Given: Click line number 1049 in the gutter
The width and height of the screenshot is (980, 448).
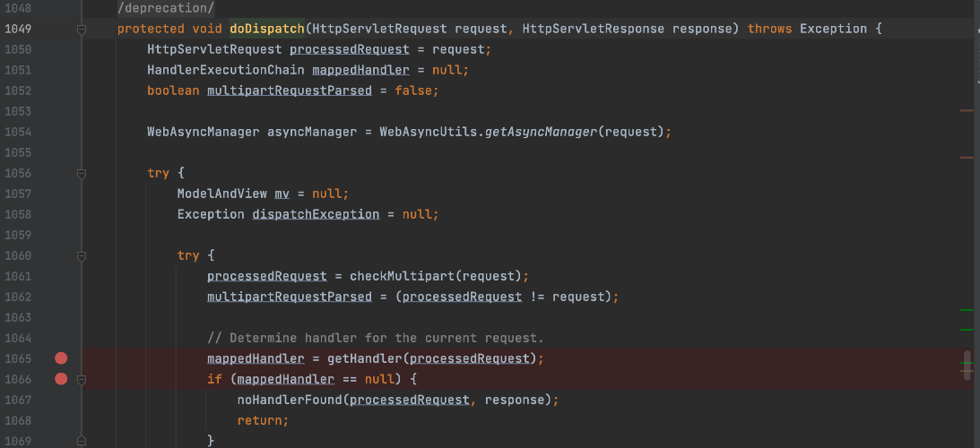Looking at the screenshot, I should coord(18,29).
